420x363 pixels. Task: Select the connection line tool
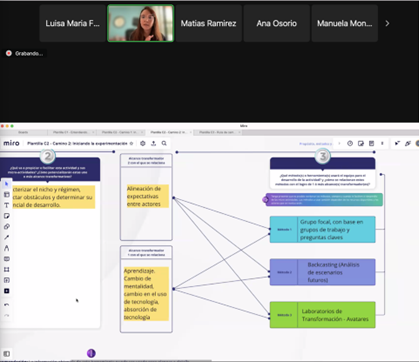click(6, 237)
